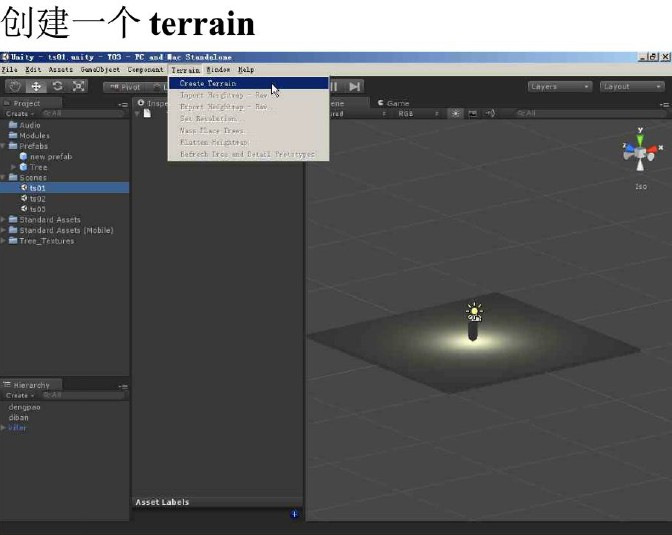Screen dimensions: 672x535
Task: Select the Modules folder
Action: pyautogui.click(x=34, y=135)
